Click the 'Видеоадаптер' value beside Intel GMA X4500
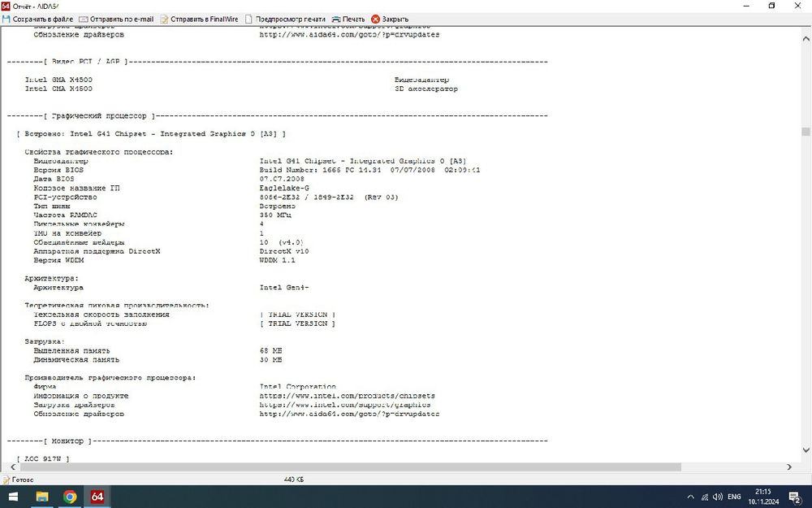 coord(421,80)
